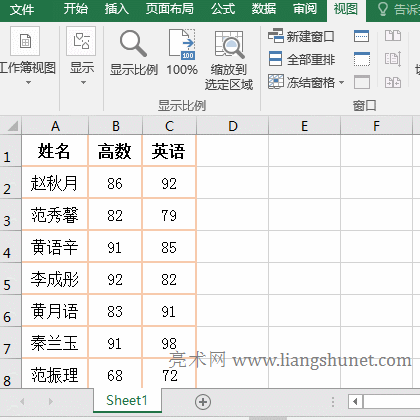Image resolution: width=420 pixels, height=420 pixels.
Task: Click the cell 范秀馨
Action: tap(55, 215)
